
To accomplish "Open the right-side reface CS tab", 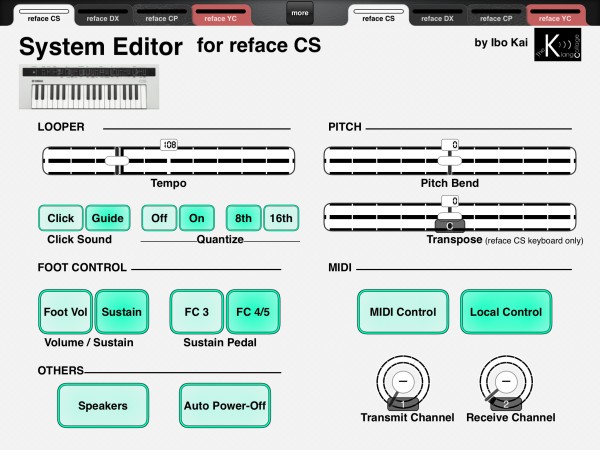I will coord(378,15).
